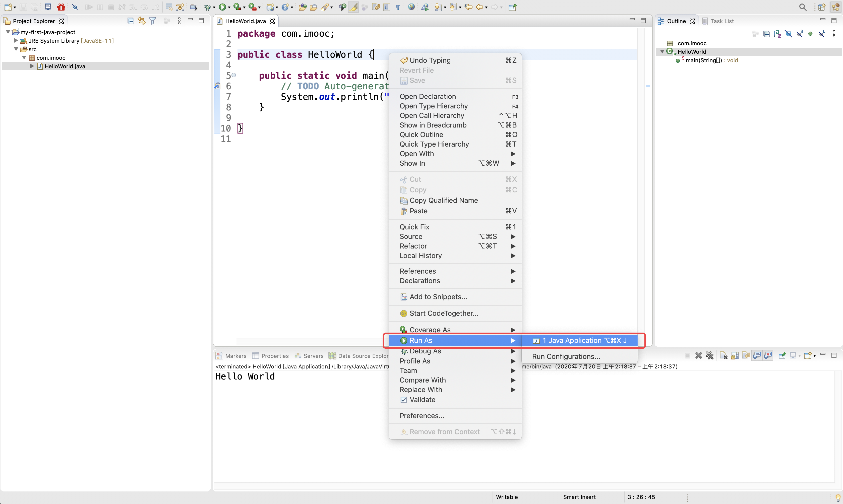Collapse HelloWorld class in Outline
The height and width of the screenshot is (504, 843).
tap(662, 52)
